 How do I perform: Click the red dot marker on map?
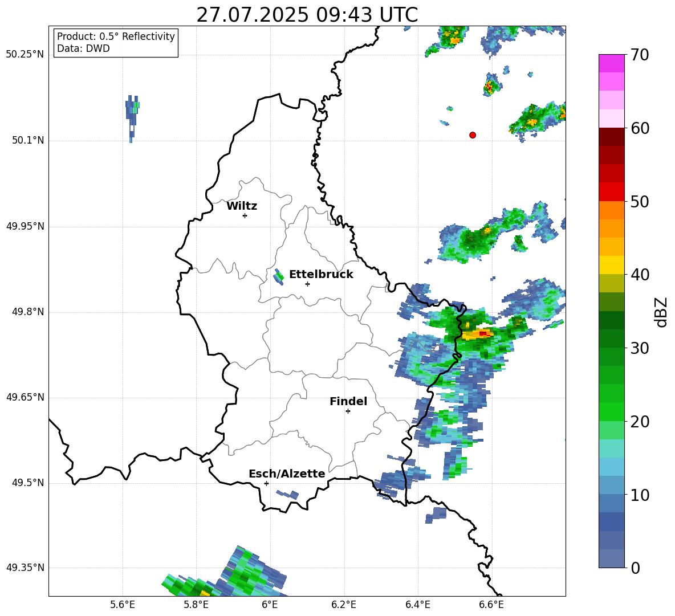coord(473,135)
